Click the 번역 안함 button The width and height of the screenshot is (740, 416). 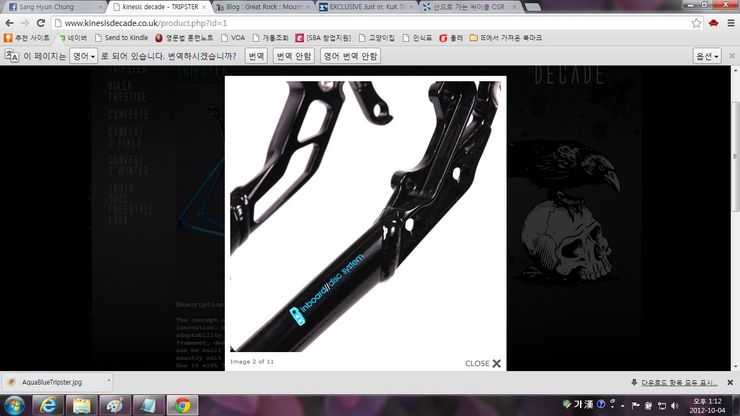pos(294,56)
